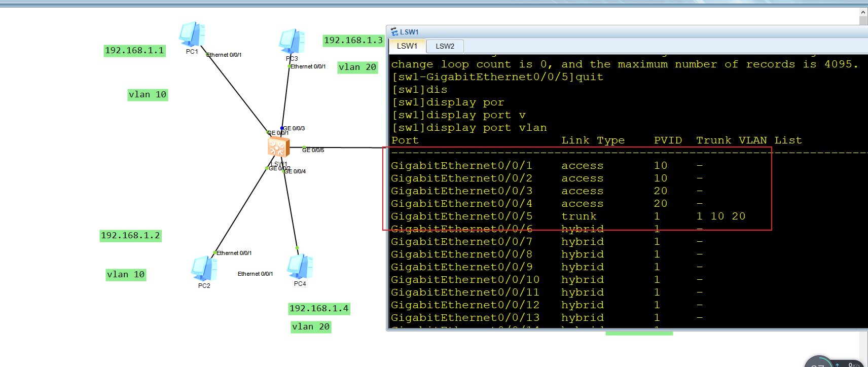Click the GigabitEthernet0/0/1 row in terminal
Screen dimensions: 868x367
coord(548,166)
